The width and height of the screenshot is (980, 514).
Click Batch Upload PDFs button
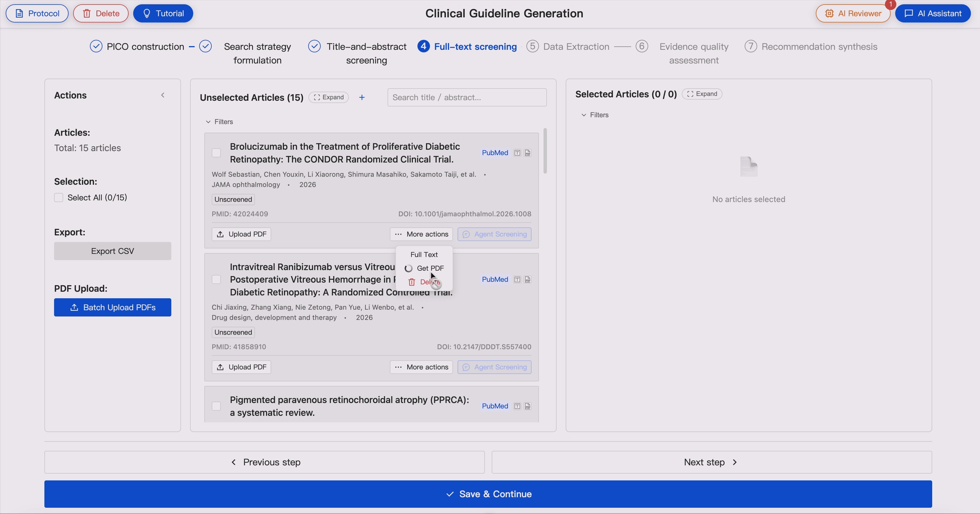coord(113,307)
